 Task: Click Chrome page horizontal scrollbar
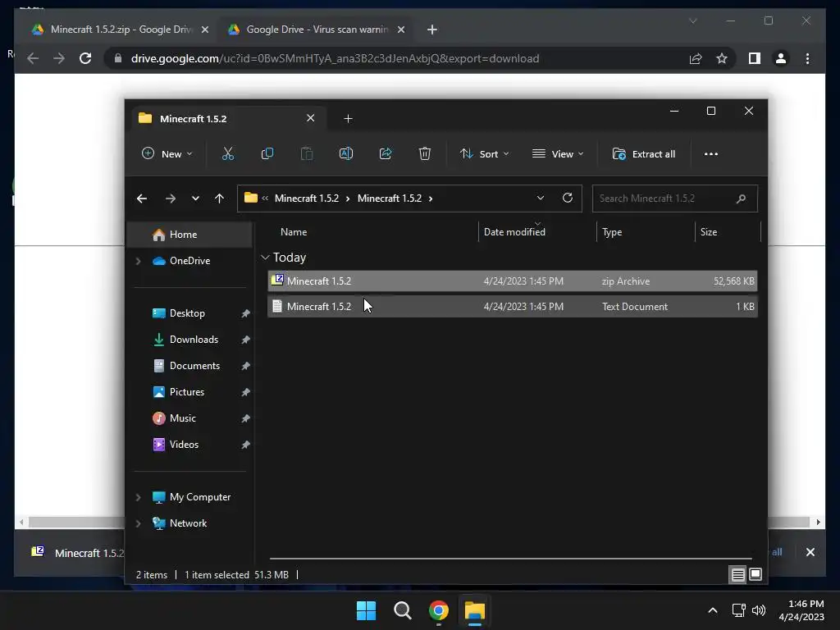tap(419, 522)
